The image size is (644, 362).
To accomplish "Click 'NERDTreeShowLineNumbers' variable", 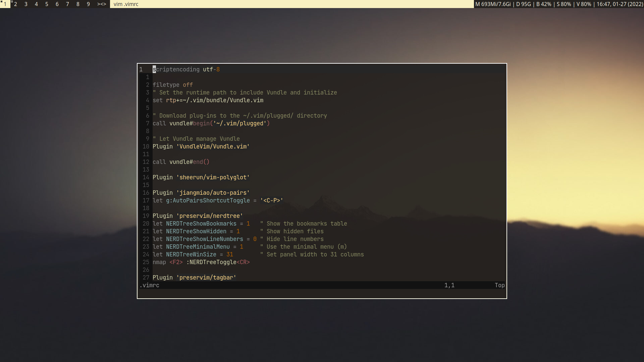I will (x=205, y=239).
